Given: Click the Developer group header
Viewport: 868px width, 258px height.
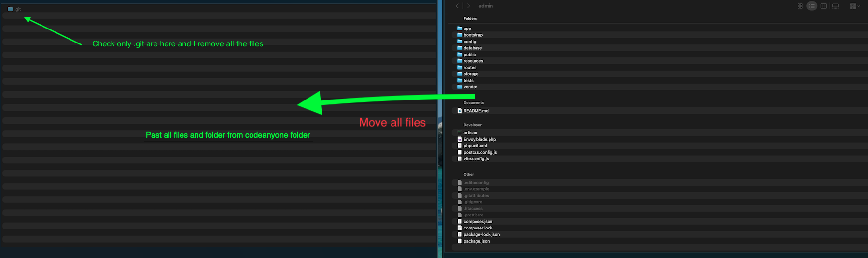Looking at the screenshot, I should point(473,125).
